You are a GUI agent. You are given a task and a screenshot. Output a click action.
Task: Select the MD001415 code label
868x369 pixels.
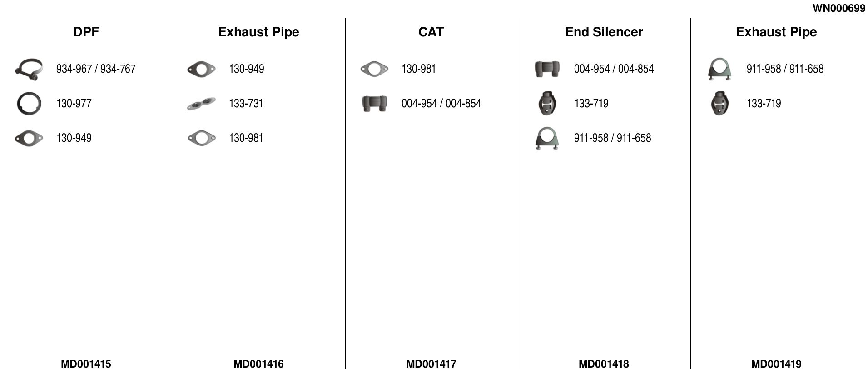click(86, 364)
